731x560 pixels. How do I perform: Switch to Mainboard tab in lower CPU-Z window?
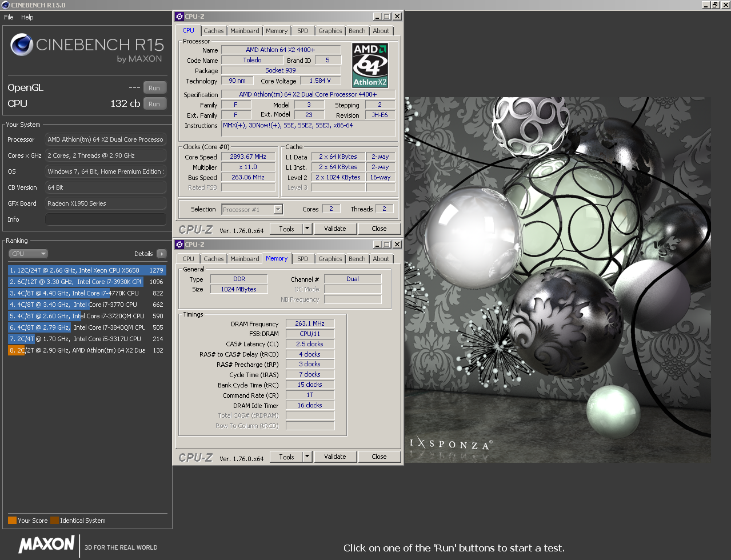pyautogui.click(x=245, y=259)
